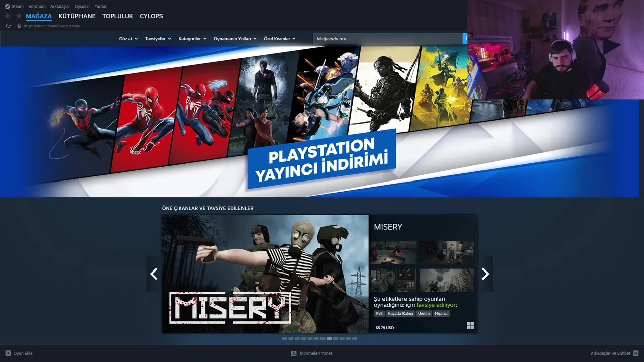Screen dimensions: 644x362
Task: Click the PvE tag
Action: pos(379,313)
